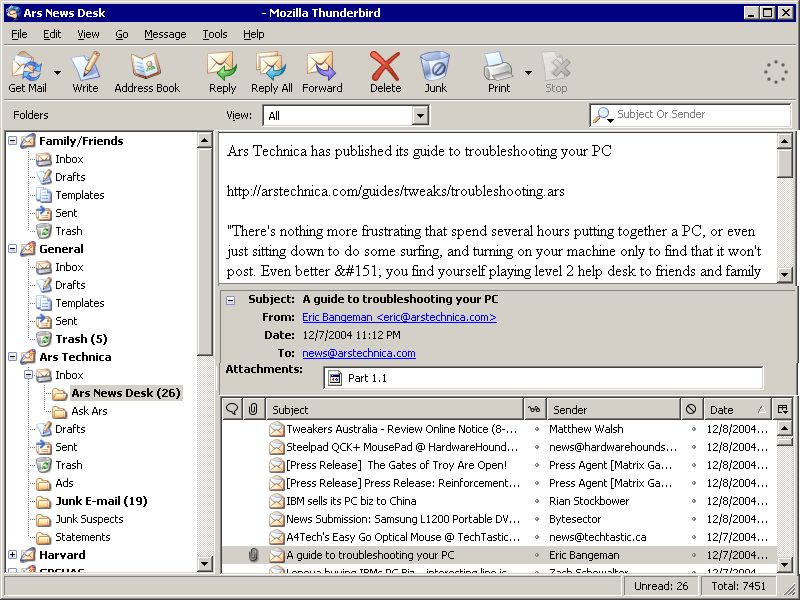Click the Eric Bangeman sender email link
Image resolution: width=800 pixels, height=600 pixels.
click(399, 317)
